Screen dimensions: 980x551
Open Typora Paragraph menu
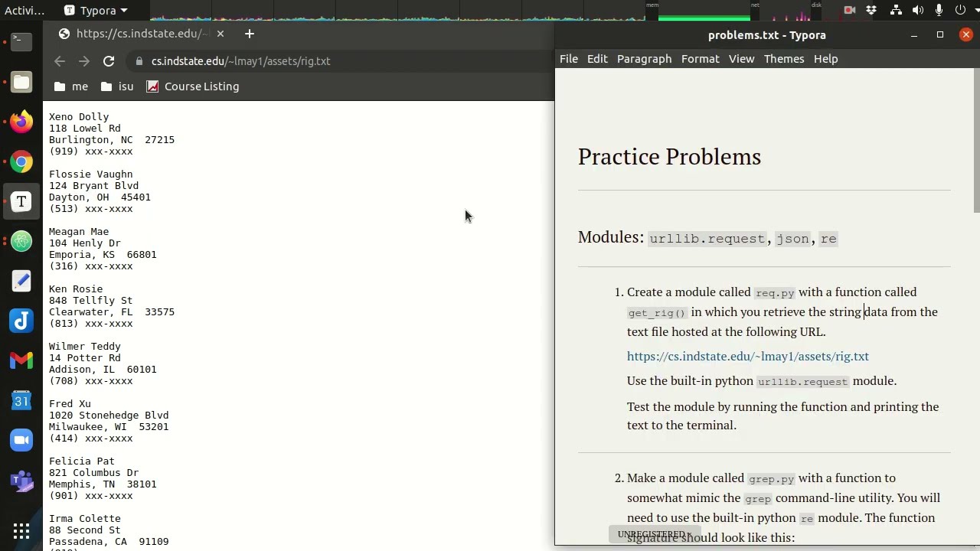[644, 59]
